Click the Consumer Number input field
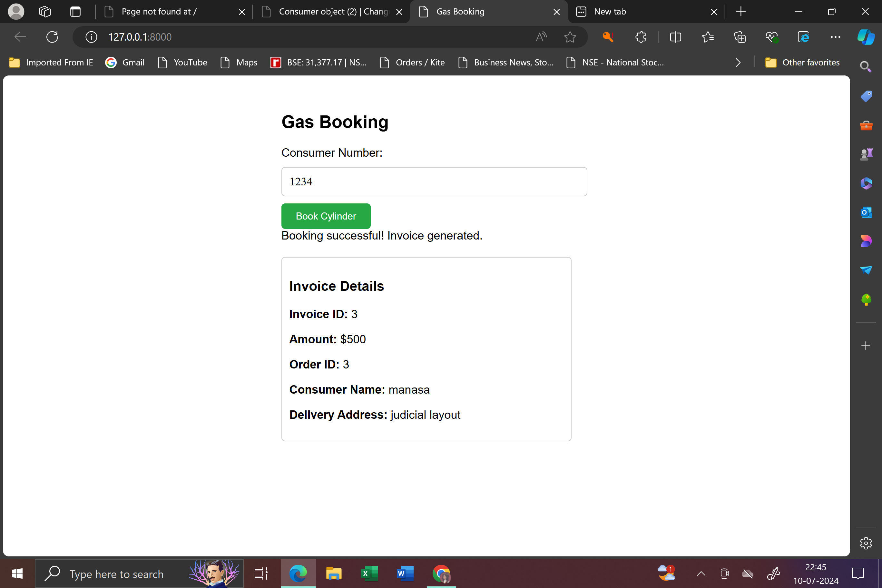This screenshot has height=588, width=882. point(434,181)
